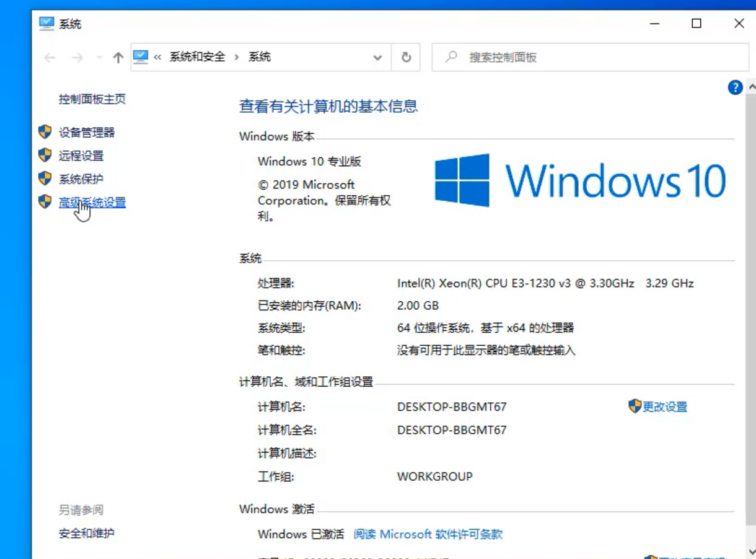Select processor value Intel(R) Xeon(R) CPU text
Viewport: 756px width, 559px height.
click(545, 283)
